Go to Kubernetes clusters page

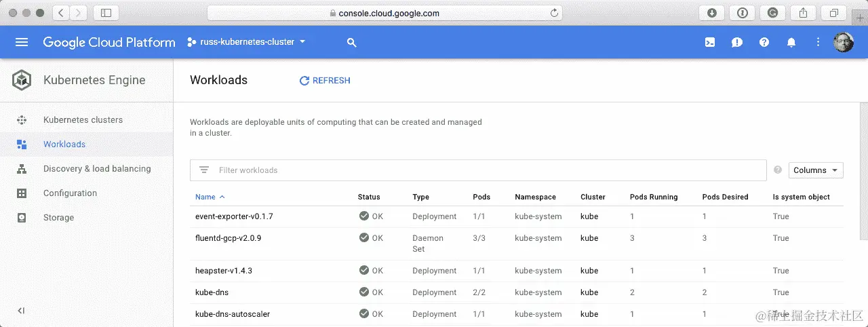tap(83, 120)
